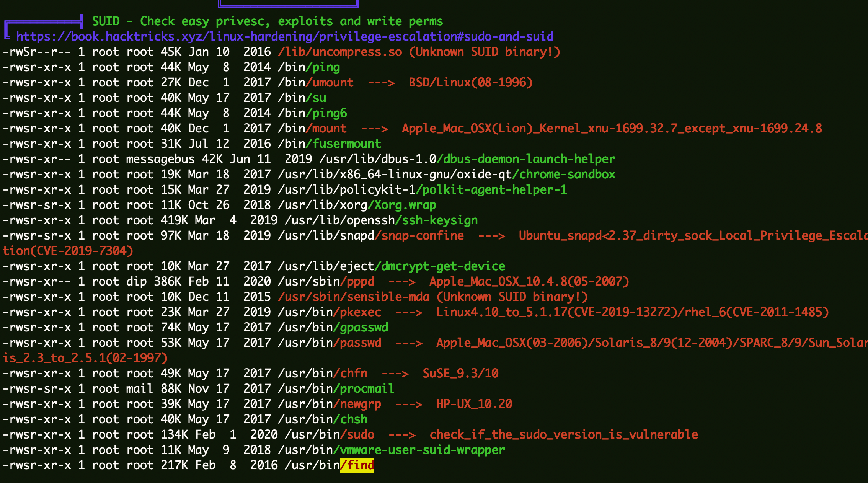Click the HP-UX_10.20 text
868x483 pixels.
[474, 404]
